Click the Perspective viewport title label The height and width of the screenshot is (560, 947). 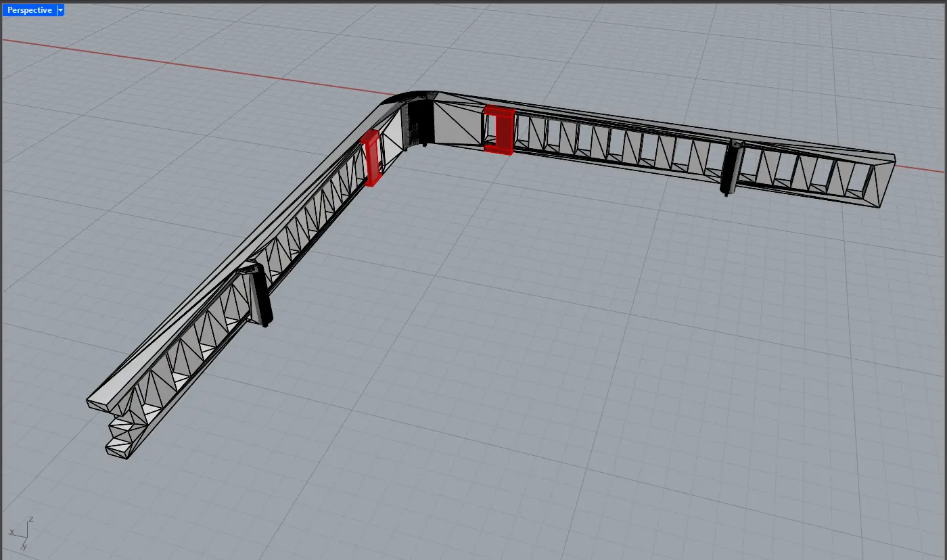click(x=30, y=10)
